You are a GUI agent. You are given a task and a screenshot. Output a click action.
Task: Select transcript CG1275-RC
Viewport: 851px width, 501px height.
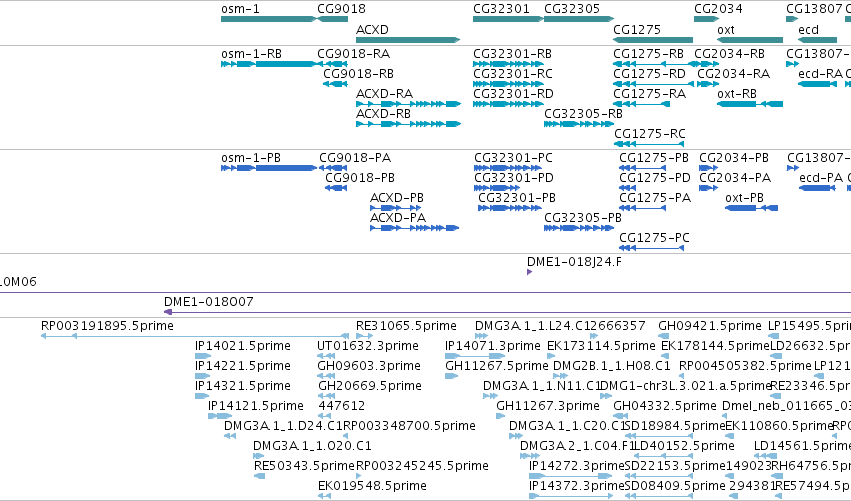click(649, 144)
